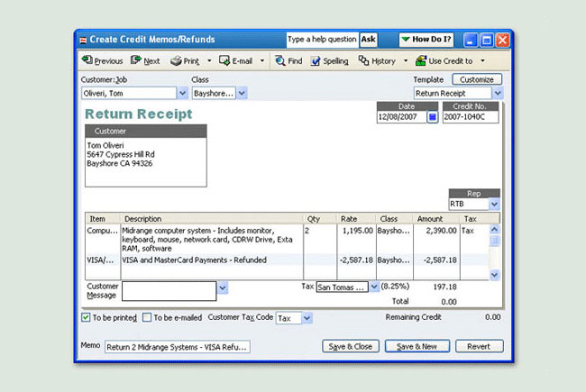Viewport: 586px width, 392px height.
Task: Click the Save & Close button
Action: coord(351,346)
